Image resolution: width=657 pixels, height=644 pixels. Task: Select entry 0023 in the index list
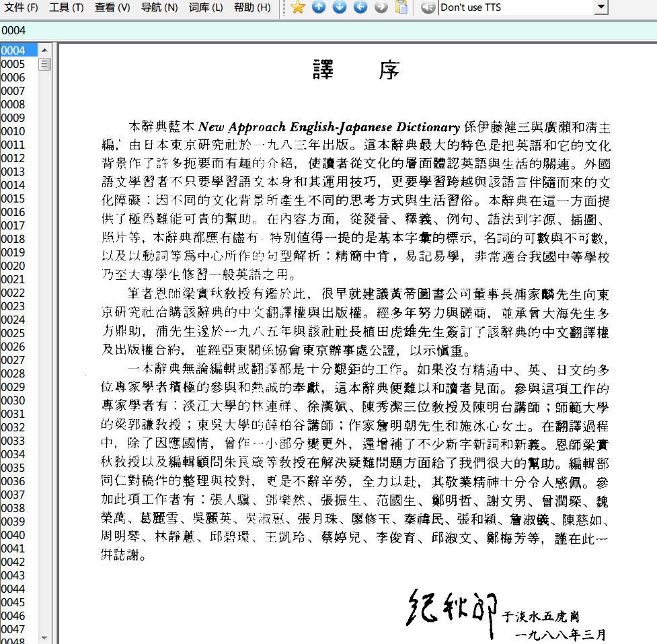pos(19,306)
